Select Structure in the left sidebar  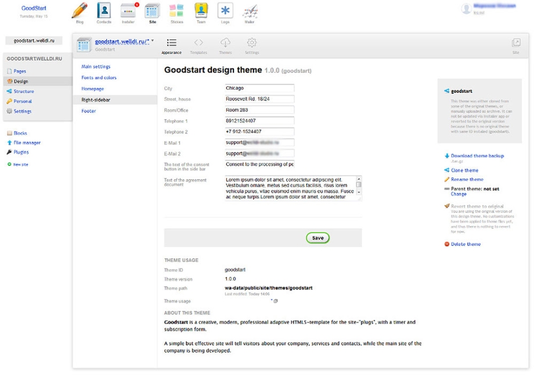click(x=24, y=92)
